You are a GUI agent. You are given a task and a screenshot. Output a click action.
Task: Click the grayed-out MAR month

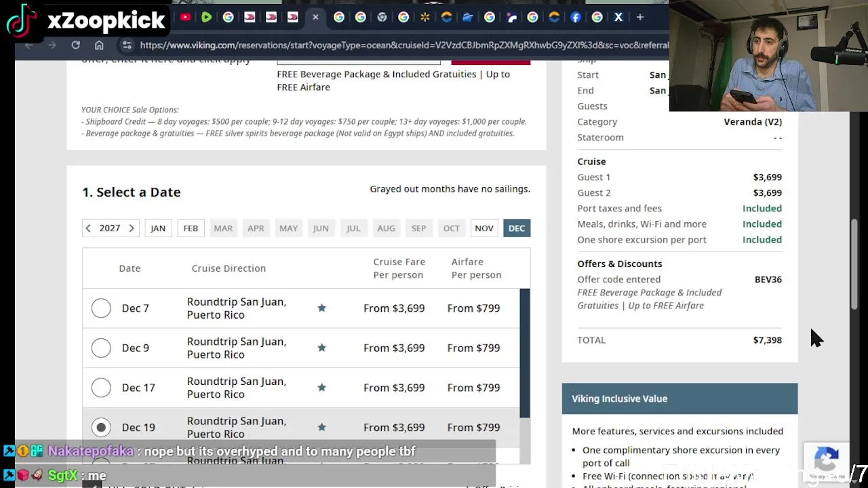click(223, 228)
